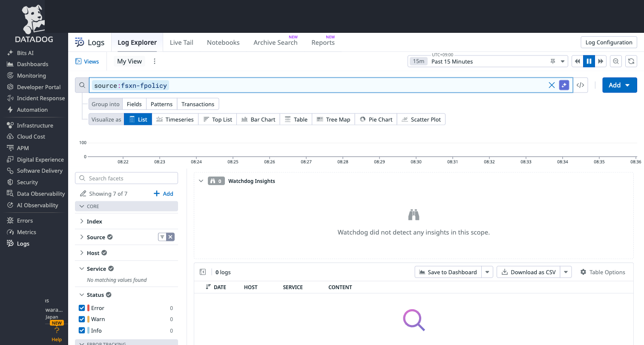
Task: Zoom out the time range
Action: coord(616,61)
